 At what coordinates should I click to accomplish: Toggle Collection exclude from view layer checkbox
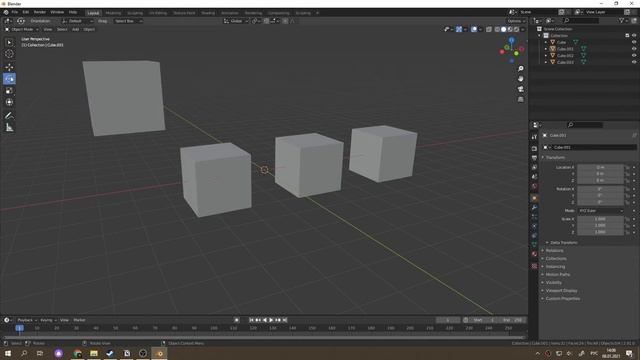tap(627, 36)
